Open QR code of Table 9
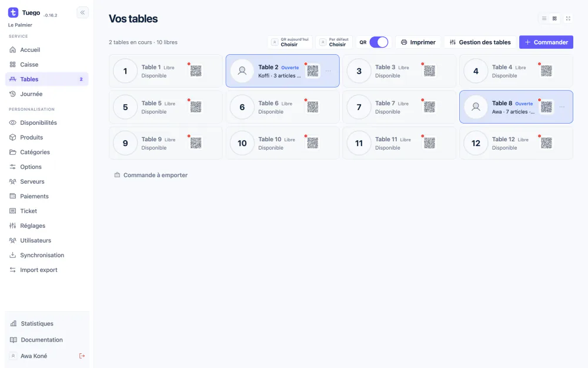The height and width of the screenshot is (368, 588). coord(196,143)
